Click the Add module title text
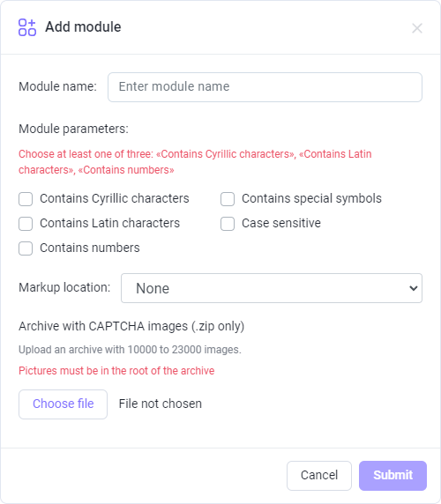The image size is (441, 504). 83,27
